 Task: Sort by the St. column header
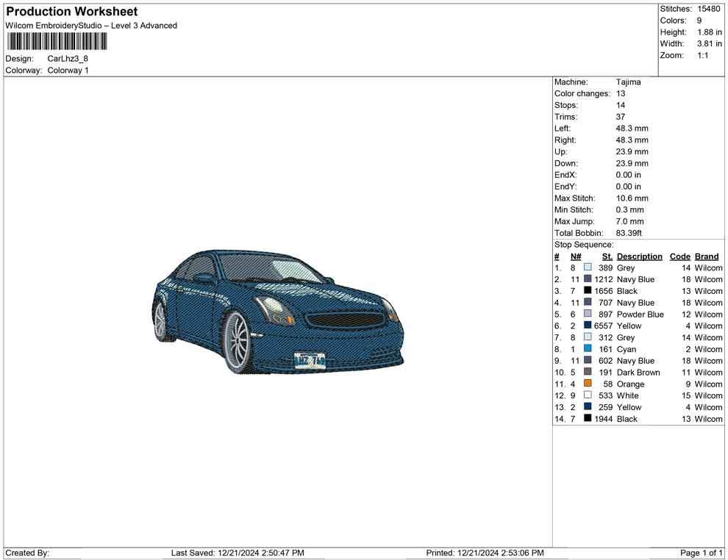[x=606, y=256]
